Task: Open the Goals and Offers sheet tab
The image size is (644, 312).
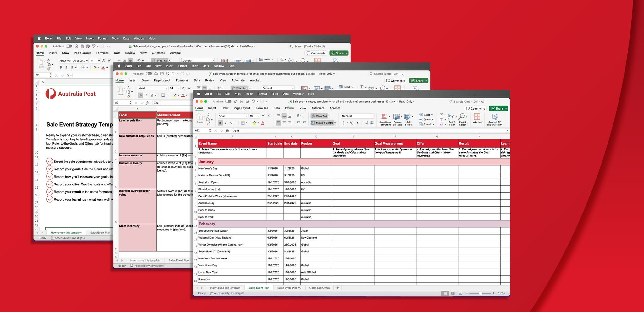Action: click(319, 288)
